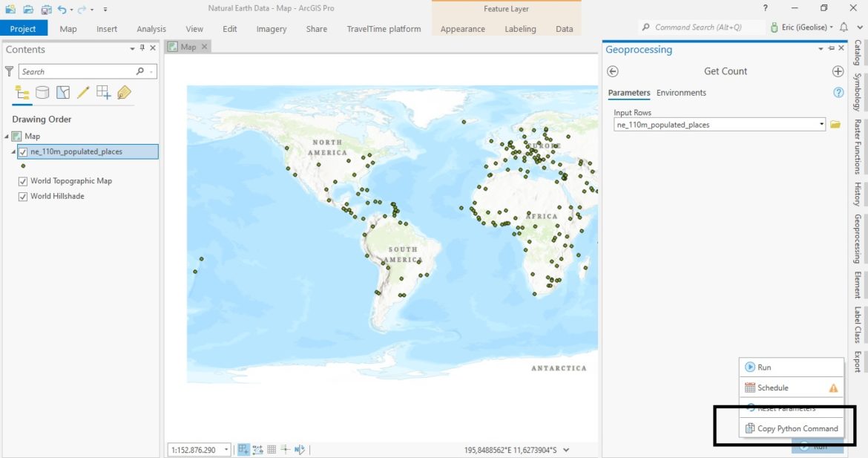
Task: Open Customize Quick Access Toolbar menu
Action: tap(105, 10)
